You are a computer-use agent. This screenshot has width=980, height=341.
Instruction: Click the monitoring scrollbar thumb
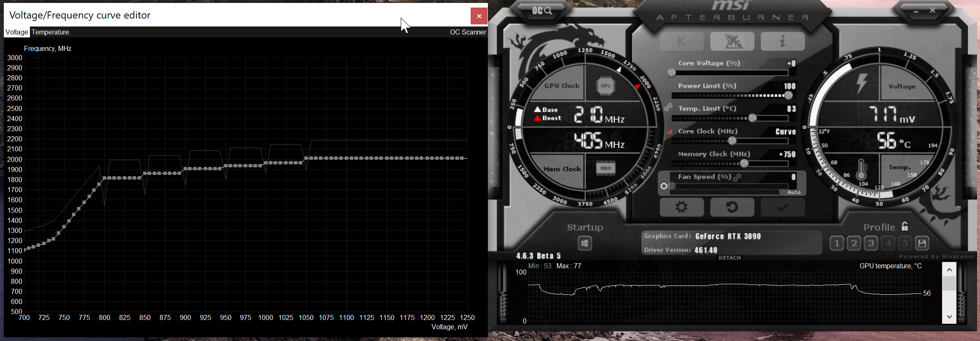pyautogui.click(x=949, y=283)
